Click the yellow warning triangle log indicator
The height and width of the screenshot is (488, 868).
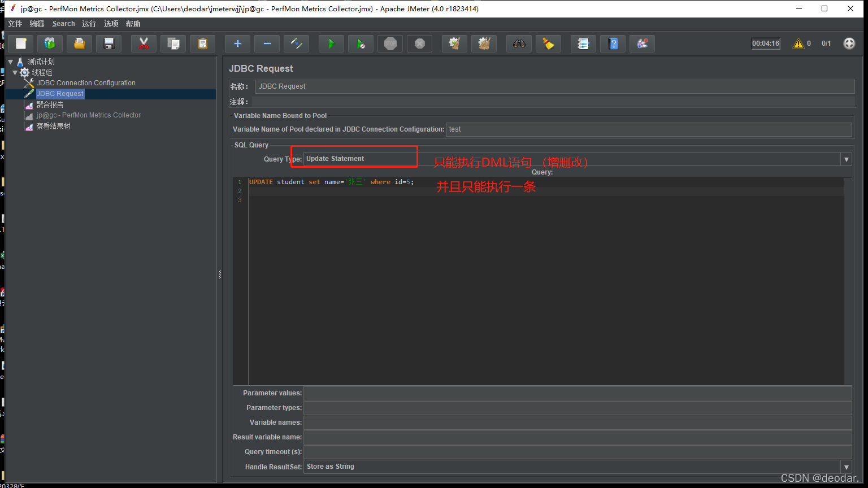click(x=798, y=43)
